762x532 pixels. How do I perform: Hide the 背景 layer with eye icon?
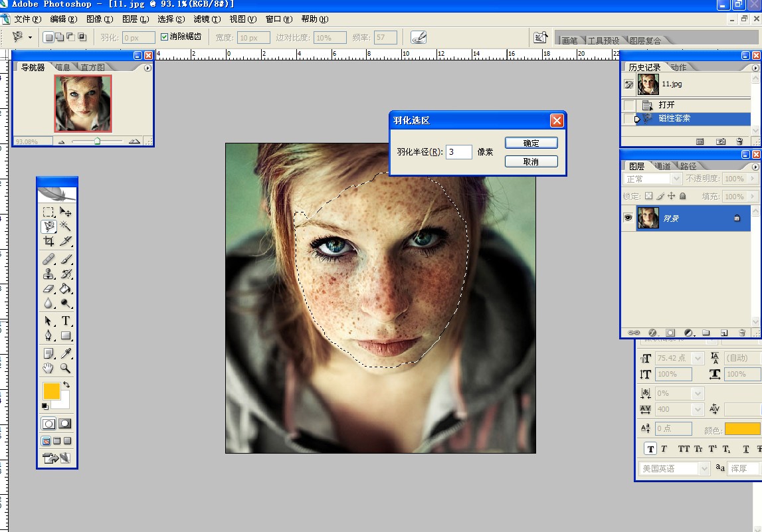point(628,218)
